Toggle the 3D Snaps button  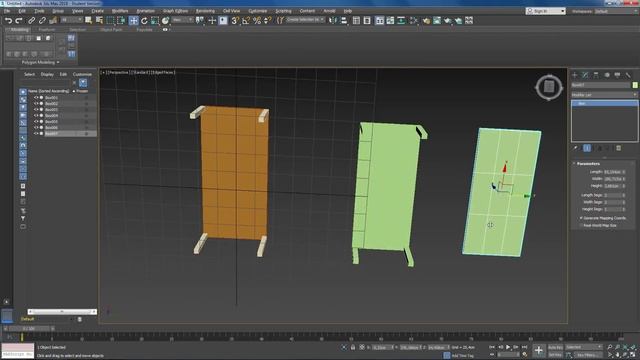pos(235,20)
